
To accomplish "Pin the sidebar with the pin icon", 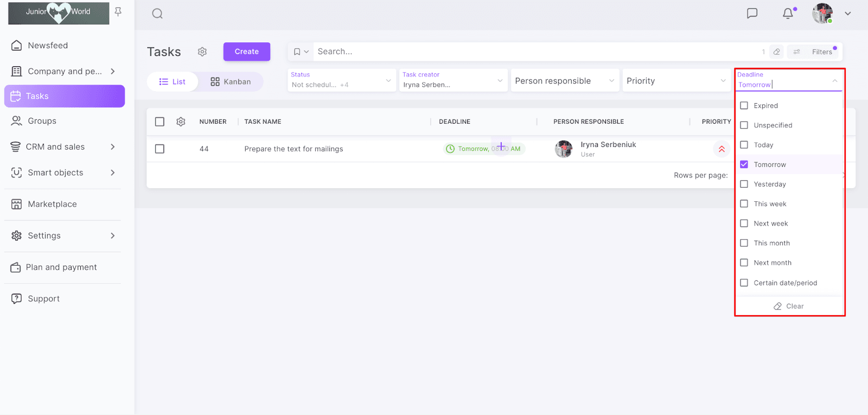I will pyautogui.click(x=118, y=12).
